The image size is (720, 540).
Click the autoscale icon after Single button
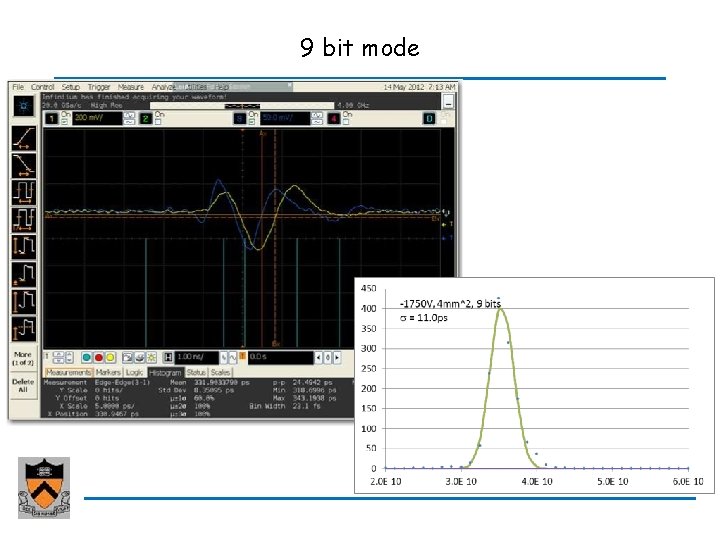pos(127,357)
